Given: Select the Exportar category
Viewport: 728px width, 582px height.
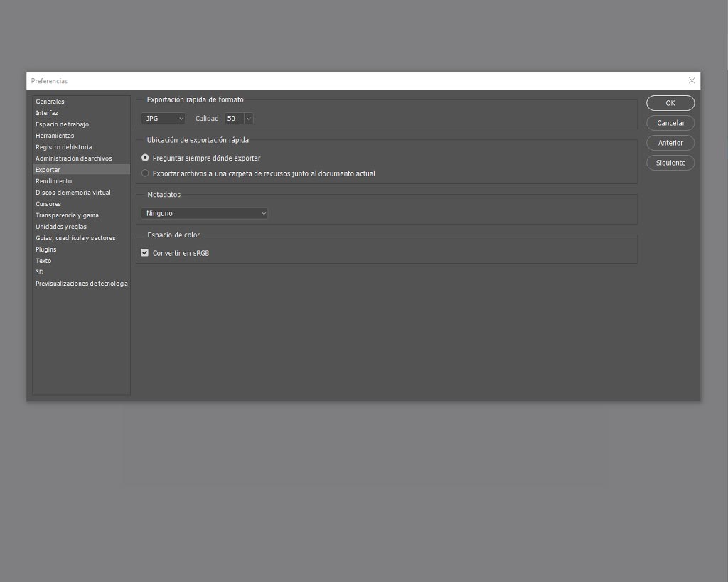Looking at the screenshot, I should pyautogui.click(x=81, y=169).
